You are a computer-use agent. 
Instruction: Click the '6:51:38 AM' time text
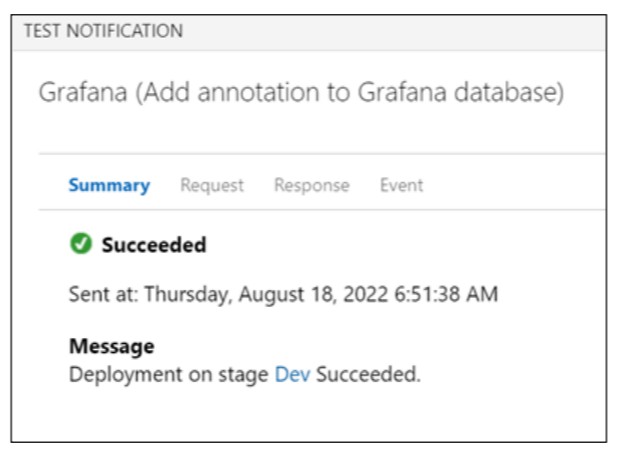tap(446, 294)
